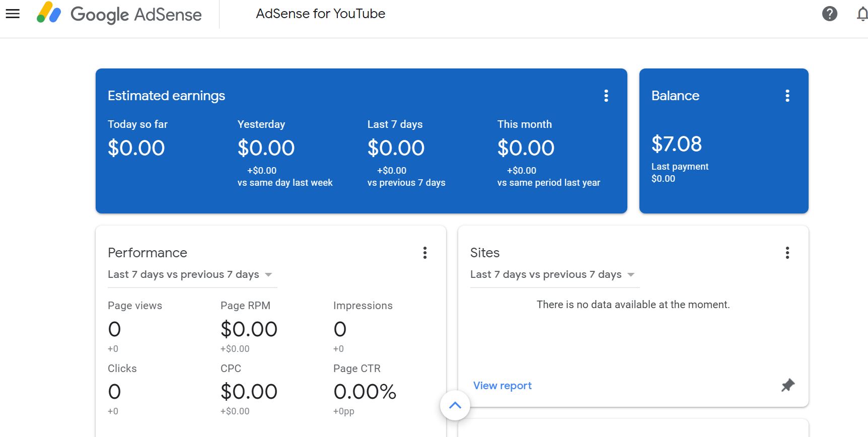Click the 0.00% Page CTR value
This screenshot has height=437, width=868.
coord(365,392)
